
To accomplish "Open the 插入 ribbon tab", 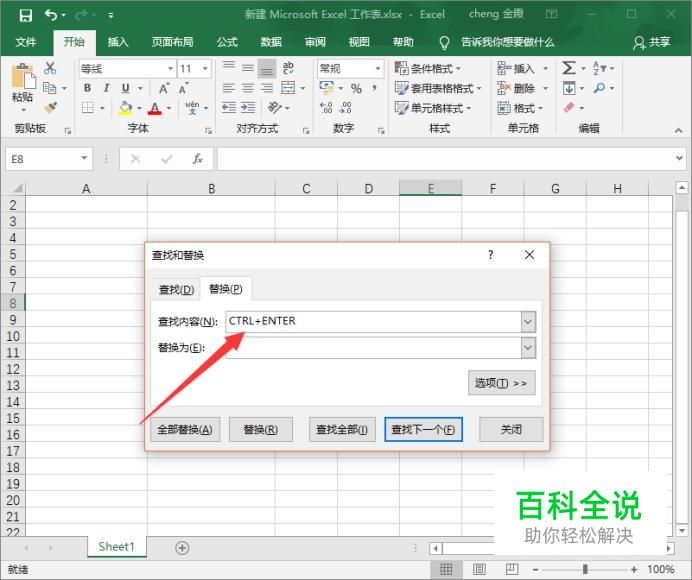I will pos(118,42).
